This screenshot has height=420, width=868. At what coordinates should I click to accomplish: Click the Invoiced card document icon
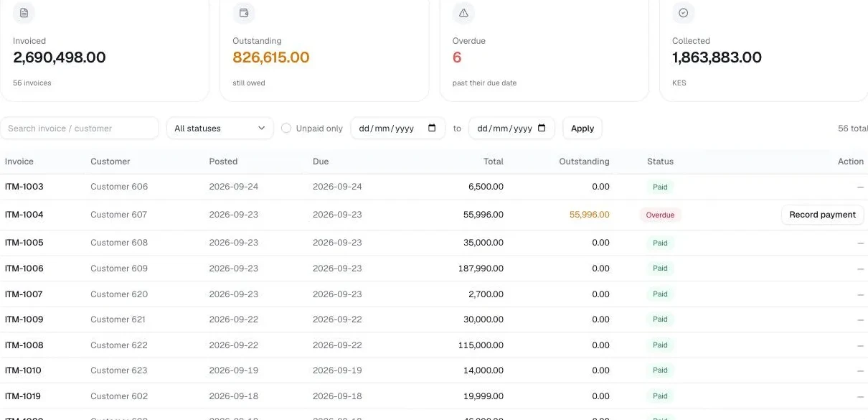click(24, 13)
